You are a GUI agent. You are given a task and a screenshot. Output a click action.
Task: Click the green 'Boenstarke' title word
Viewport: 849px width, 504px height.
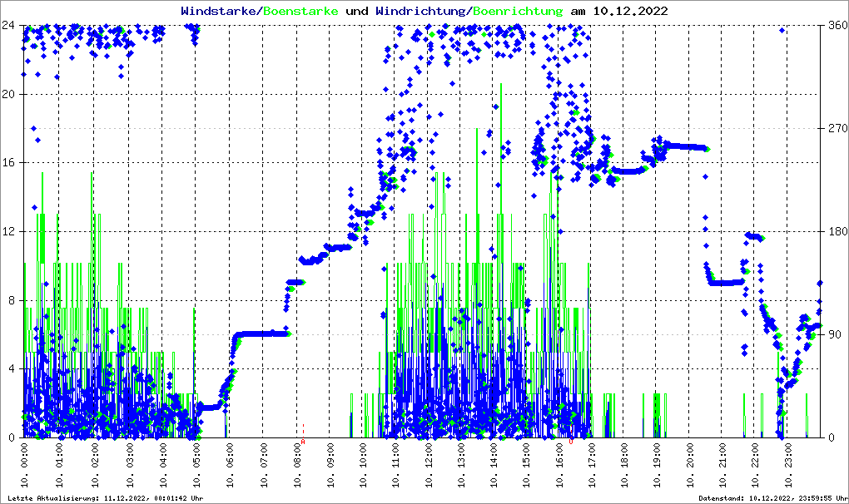pos(300,12)
